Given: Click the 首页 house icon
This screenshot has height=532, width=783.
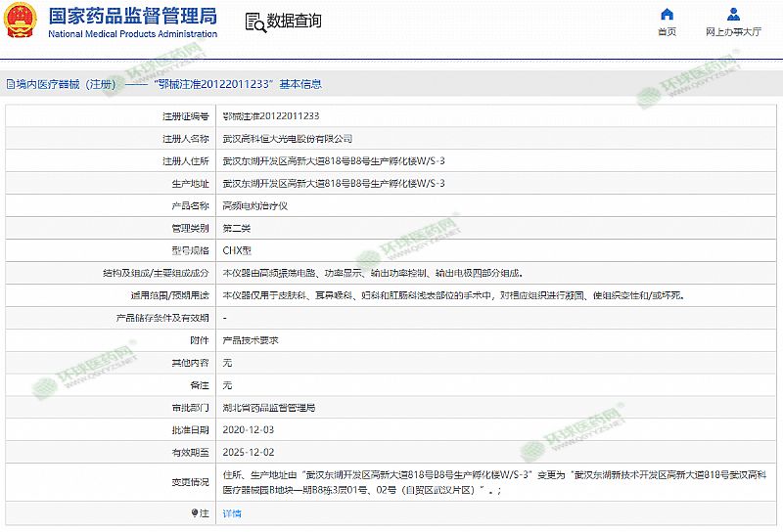Looking at the screenshot, I should (x=667, y=15).
